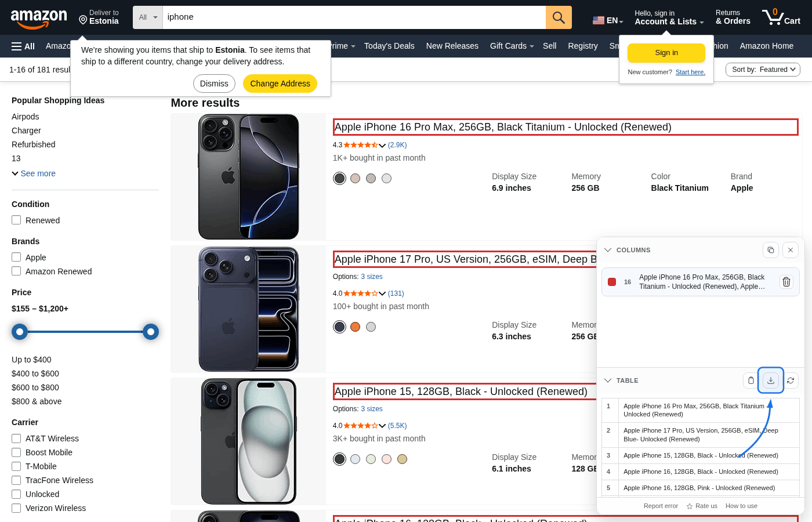
Task: Click the red column color square
Action: [611, 282]
